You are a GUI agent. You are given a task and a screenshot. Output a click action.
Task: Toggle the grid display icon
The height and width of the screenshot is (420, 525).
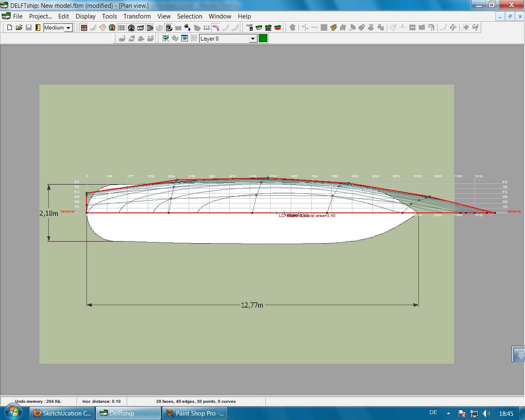[x=121, y=27]
